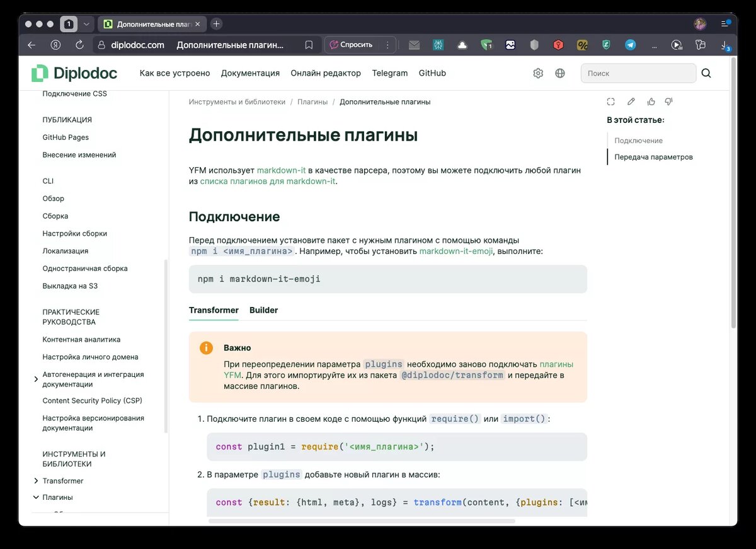Viewport: 756px width, 549px height.
Task: Click the edit pencil icon
Action: [x=631, y=101]
